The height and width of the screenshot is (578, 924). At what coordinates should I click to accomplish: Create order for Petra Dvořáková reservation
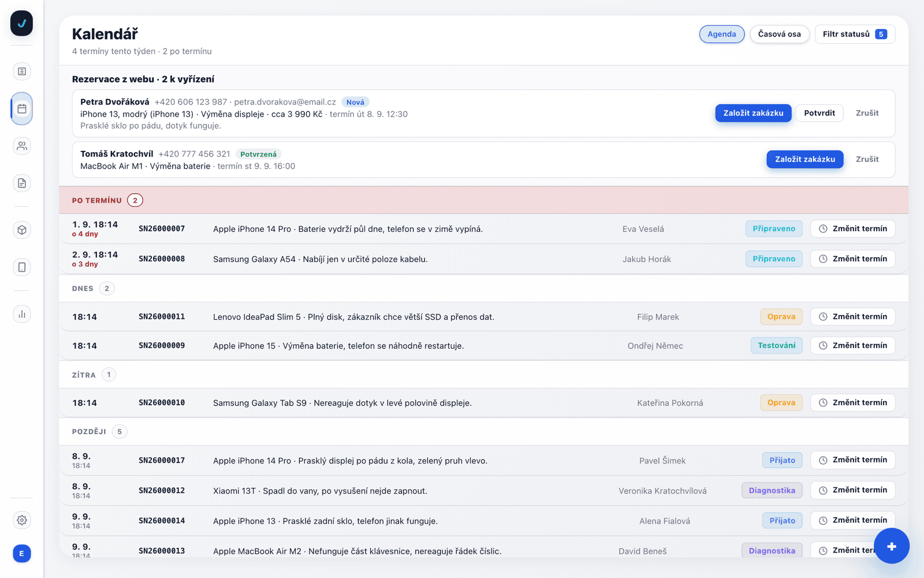point(753,113)
